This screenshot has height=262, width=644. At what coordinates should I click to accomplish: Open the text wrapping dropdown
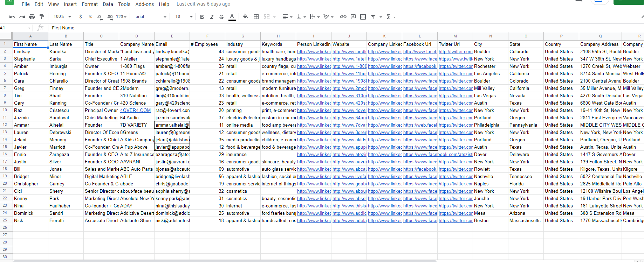(315, 17)
